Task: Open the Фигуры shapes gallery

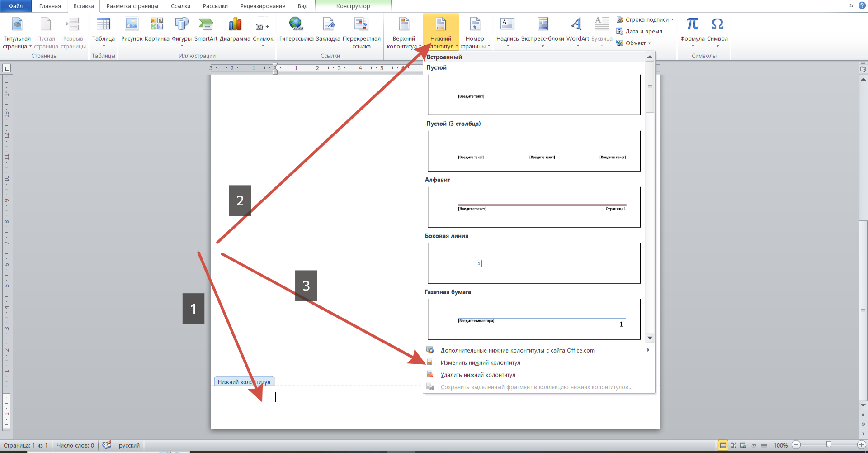Action: tap(182, 25)
